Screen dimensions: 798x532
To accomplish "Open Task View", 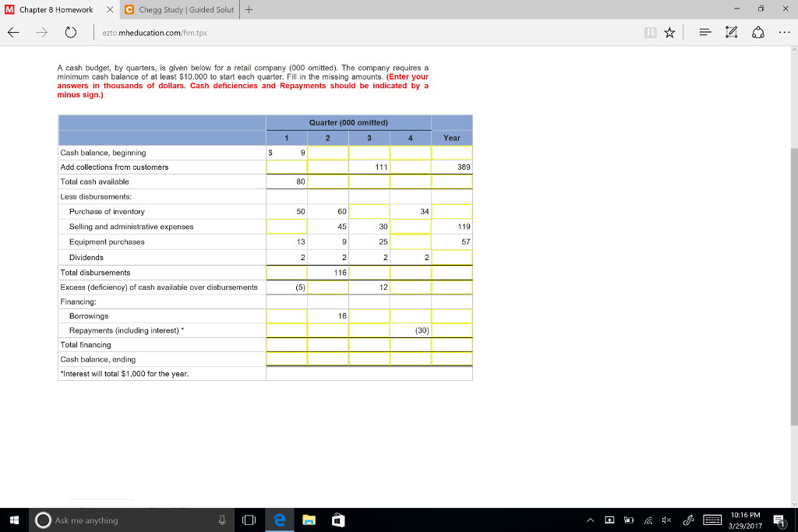I will pos(248,520).
